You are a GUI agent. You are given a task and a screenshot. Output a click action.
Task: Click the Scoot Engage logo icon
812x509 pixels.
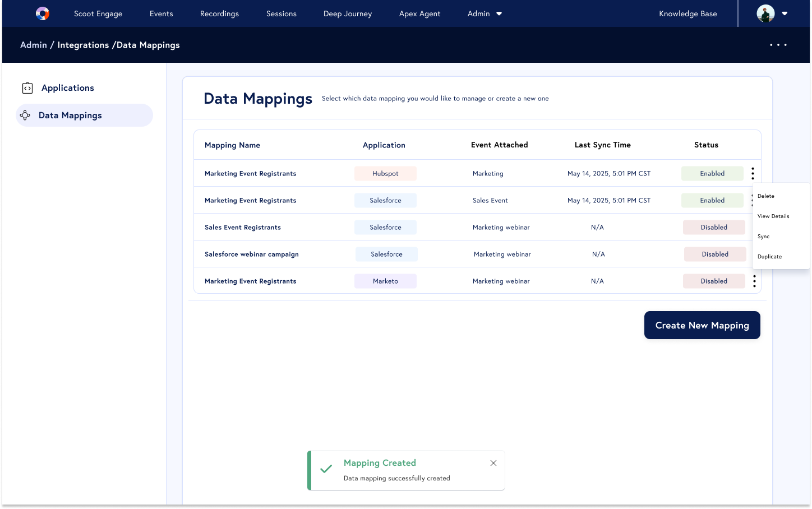tap(43, 13)
